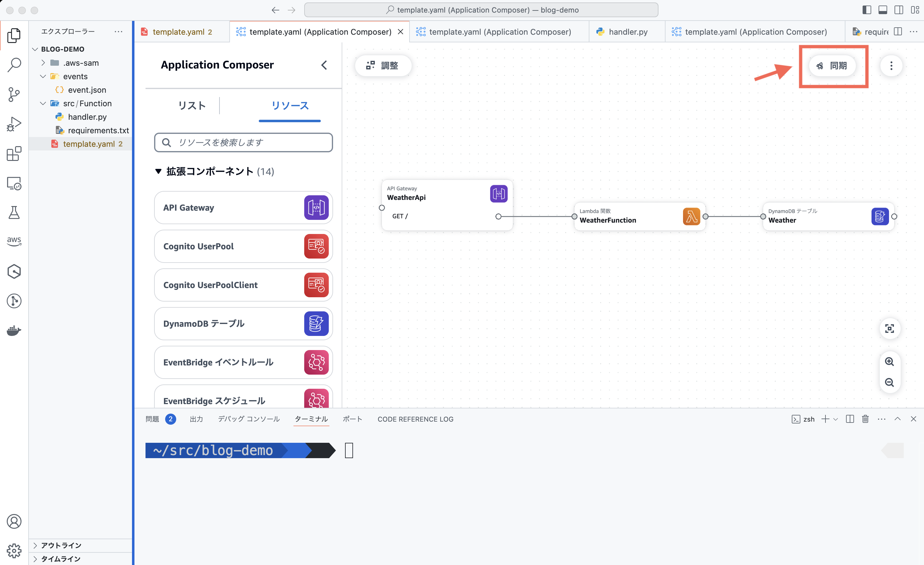This screenshot has height=565, width=924.
Task: Collapse the BLOG-DEMO root folder
Action: [35, 49]
